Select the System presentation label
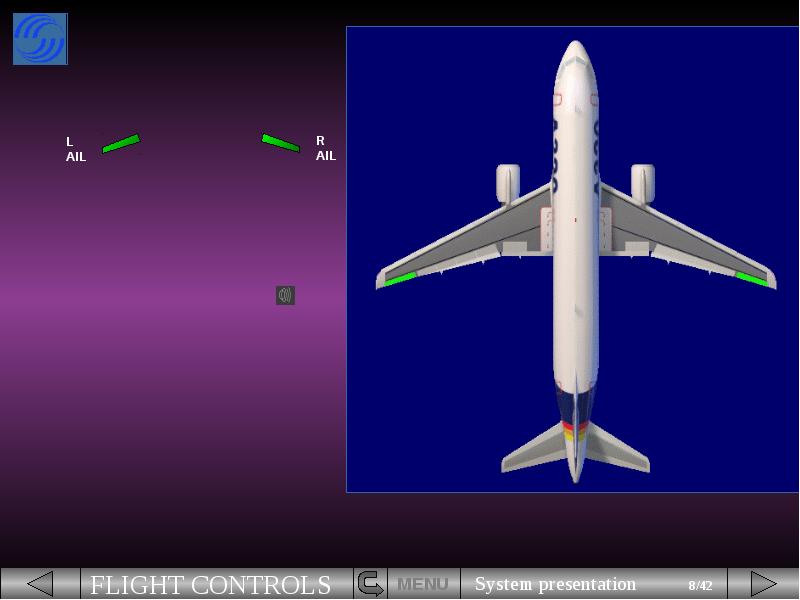The image size is (800, 600). 555,584
